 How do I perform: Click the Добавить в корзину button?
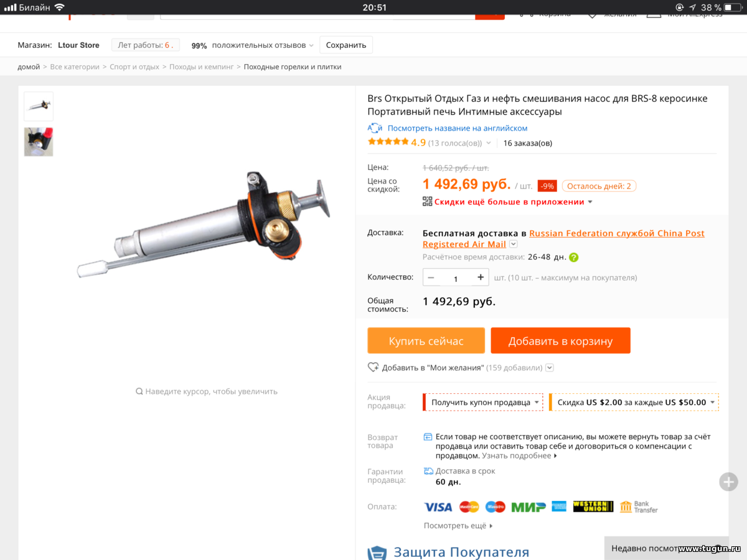(561, 341)
